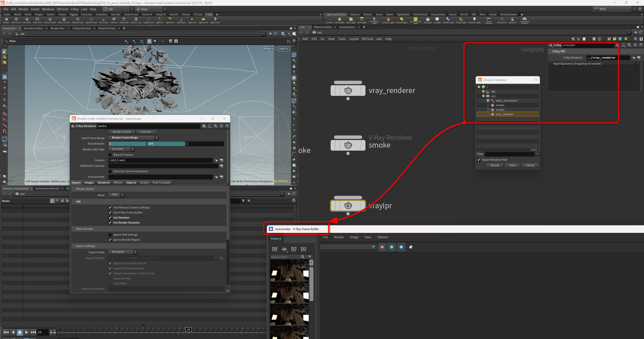Click the first history render thumbnail
This screenshot has width=644, height=339.
coord(290,271)
